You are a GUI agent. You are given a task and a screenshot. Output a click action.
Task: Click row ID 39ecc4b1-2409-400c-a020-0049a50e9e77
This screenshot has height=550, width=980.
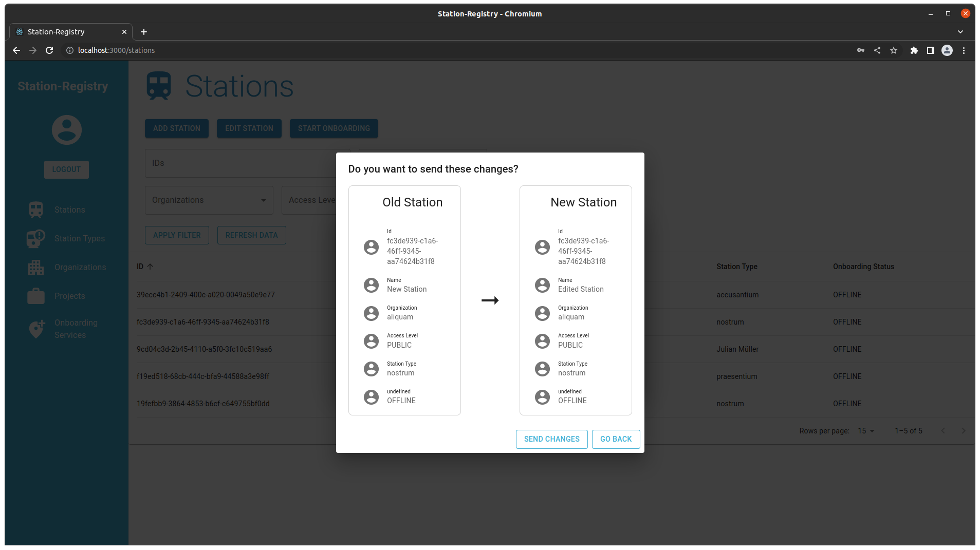tap(206, 295)
